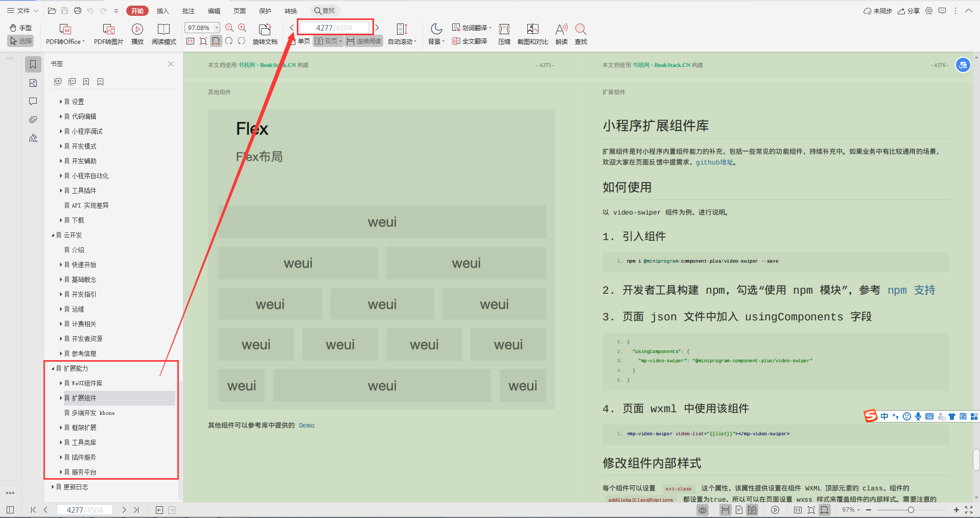Open the 文件 menu

click(x=23, y=11)
